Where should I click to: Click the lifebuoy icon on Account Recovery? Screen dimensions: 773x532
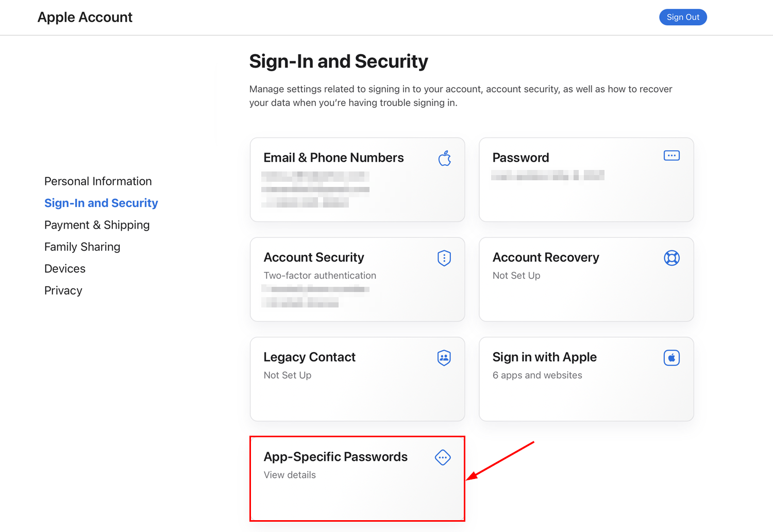tap(671, 258)
